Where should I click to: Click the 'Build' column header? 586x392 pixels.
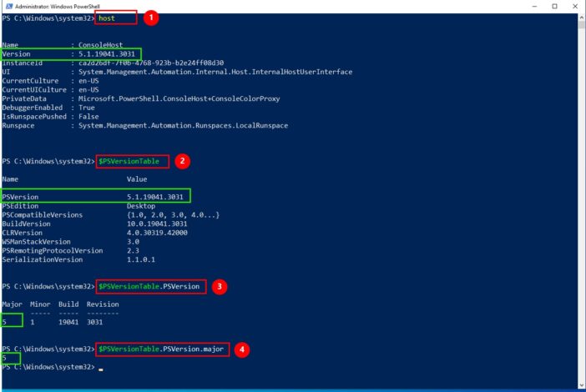[x=68, y=304]
